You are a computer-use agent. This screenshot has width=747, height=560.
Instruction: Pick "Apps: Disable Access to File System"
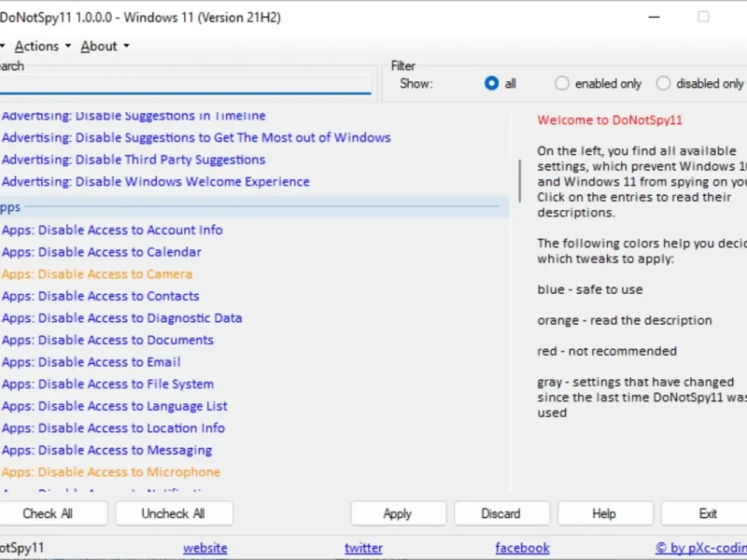(107, 385)
